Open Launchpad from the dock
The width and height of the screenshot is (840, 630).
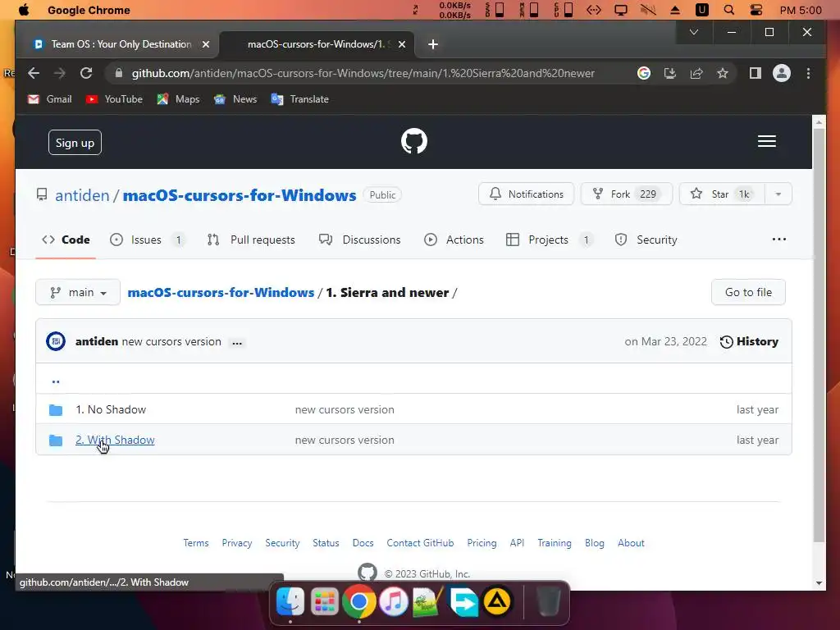325,601
